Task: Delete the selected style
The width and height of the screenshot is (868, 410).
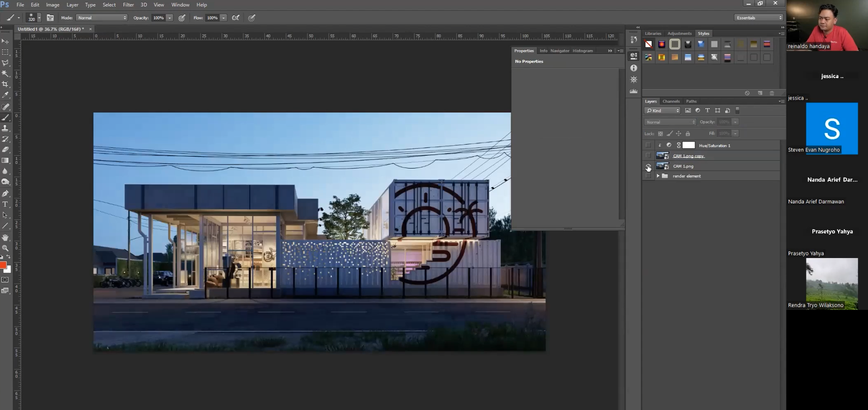Action: click(x=772, y=93)
